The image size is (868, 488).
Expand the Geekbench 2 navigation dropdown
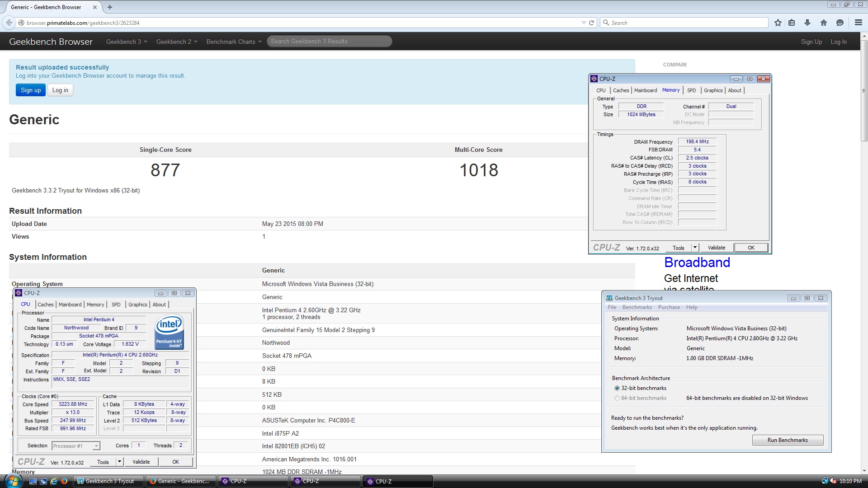[x=177, y=42]
